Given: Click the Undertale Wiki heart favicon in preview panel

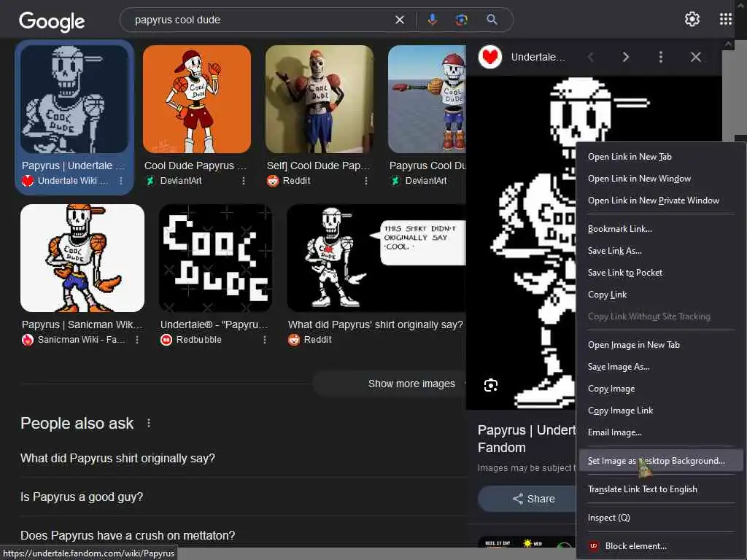Looking at the screenshot, I should point(489,57).
